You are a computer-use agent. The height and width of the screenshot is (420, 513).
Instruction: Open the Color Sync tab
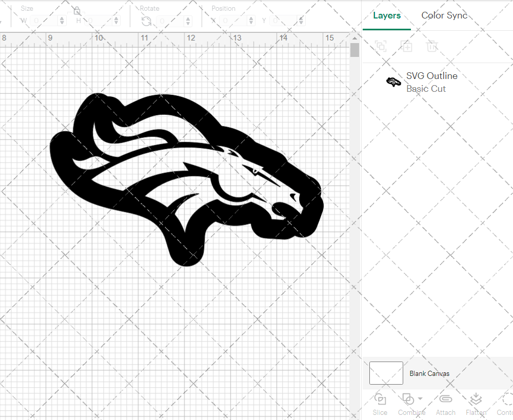click(444, 15)
